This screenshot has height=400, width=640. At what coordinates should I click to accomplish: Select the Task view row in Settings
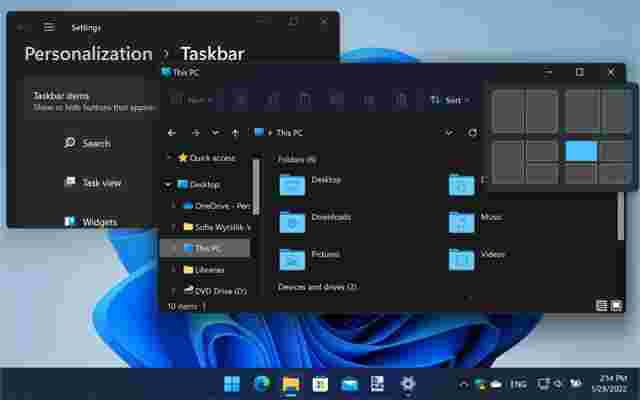coord(93,182)
